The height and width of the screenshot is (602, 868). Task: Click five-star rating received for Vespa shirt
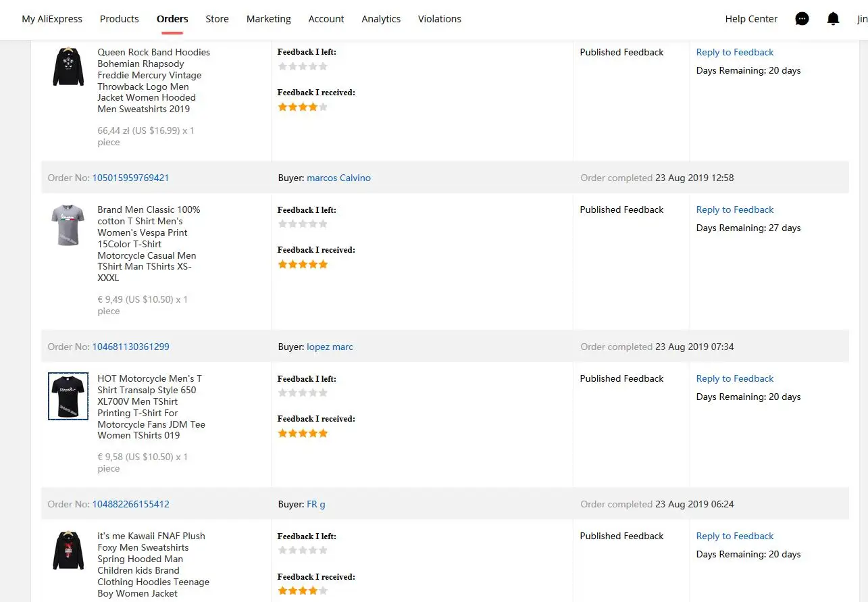[303, 264]
